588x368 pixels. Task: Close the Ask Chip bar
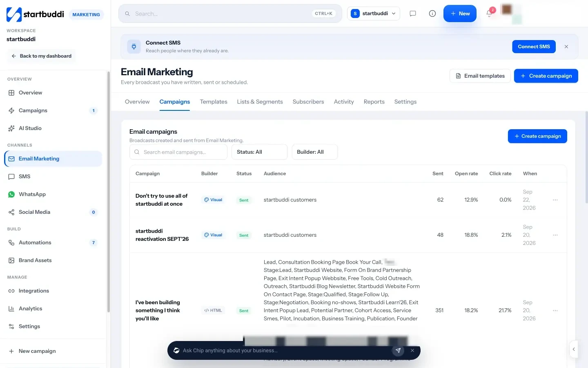coord(412,350)
